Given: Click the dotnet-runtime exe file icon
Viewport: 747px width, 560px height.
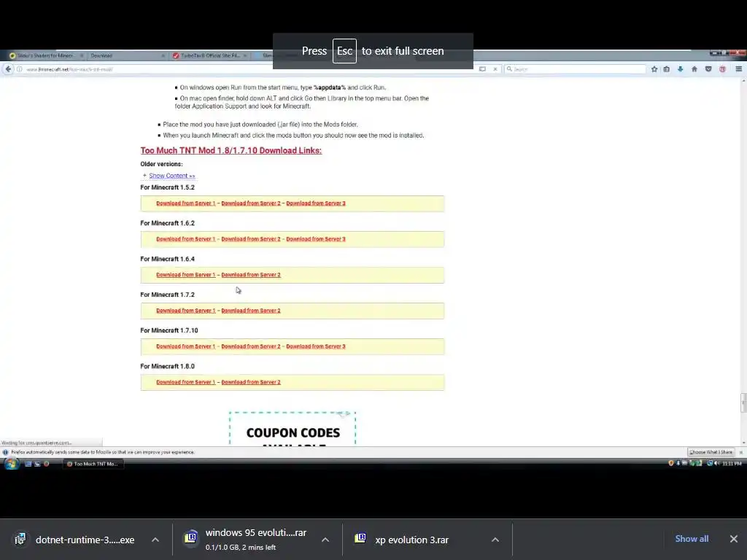Looking at the screenshot, I should coord(20,539).
